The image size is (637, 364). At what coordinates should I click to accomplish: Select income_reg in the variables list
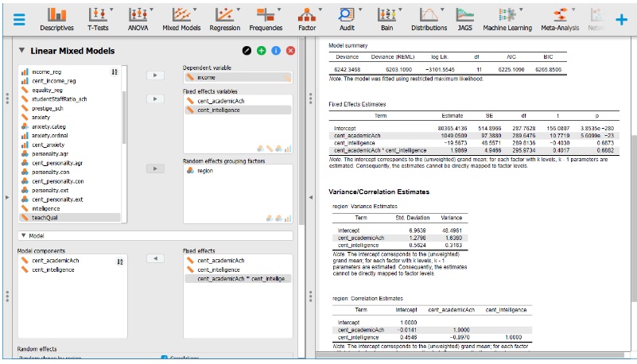(x=70, y=72)
